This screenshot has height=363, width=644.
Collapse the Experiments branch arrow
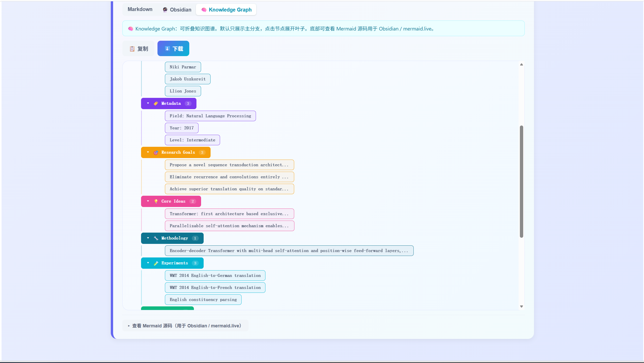click(148, 263)
